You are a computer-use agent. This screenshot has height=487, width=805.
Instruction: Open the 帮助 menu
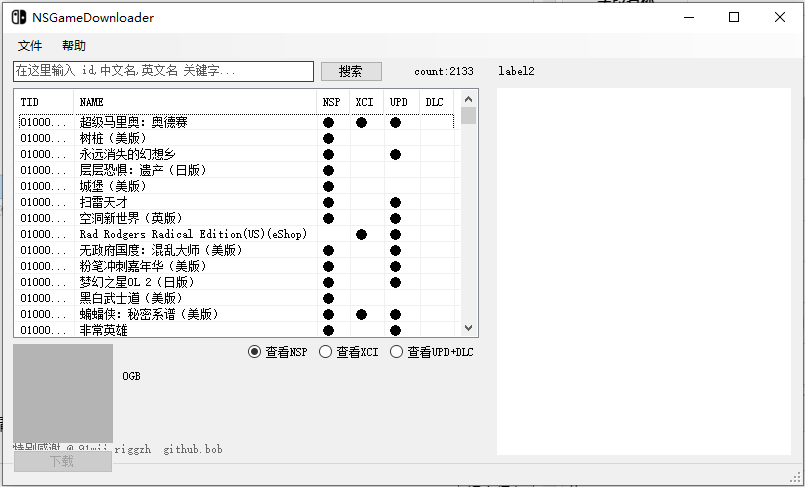click(x=74, y=46)
